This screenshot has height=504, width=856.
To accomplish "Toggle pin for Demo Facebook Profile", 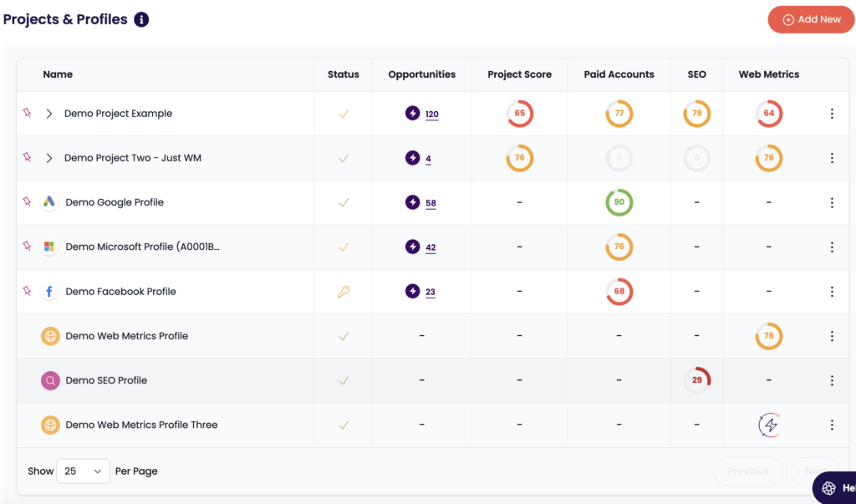I will point(27,291).
